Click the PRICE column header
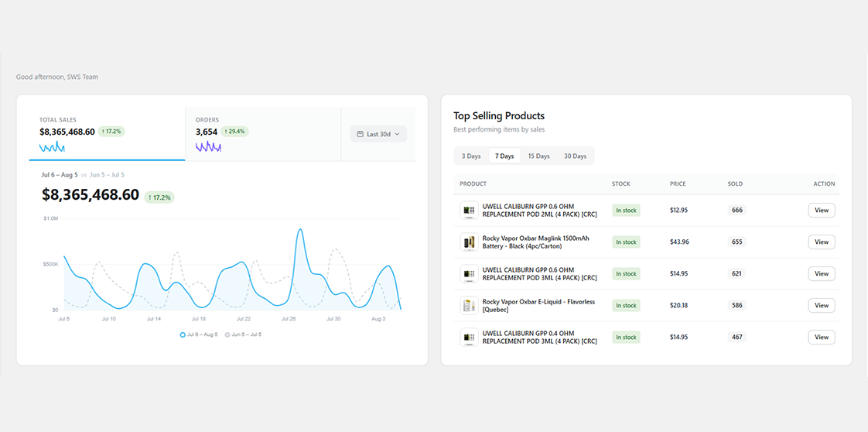 click(678, 184)
